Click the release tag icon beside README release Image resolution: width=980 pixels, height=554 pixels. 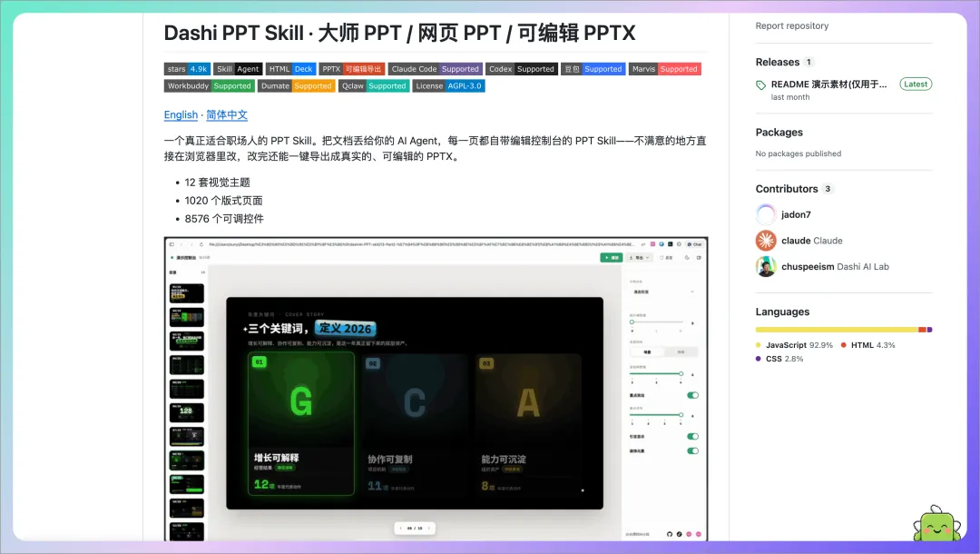click(760, 85)
